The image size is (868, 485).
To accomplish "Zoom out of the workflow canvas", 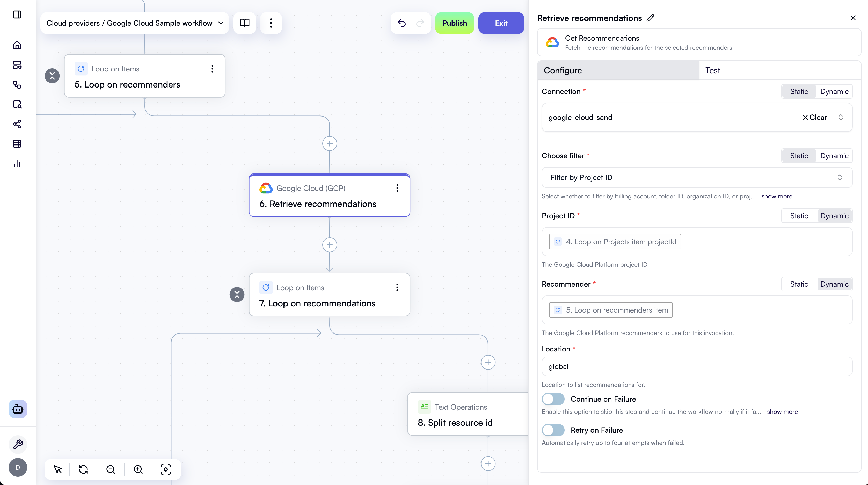I will click(111, 469).
